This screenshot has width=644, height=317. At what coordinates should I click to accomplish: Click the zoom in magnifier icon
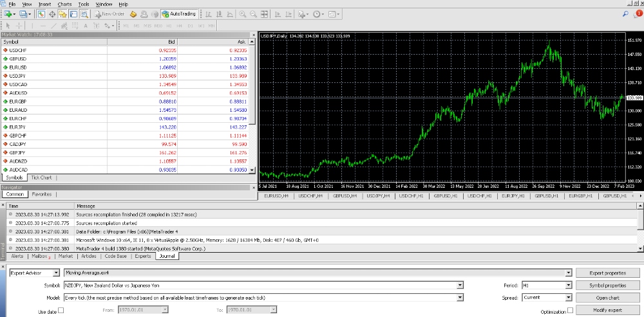tap(243, 14)
